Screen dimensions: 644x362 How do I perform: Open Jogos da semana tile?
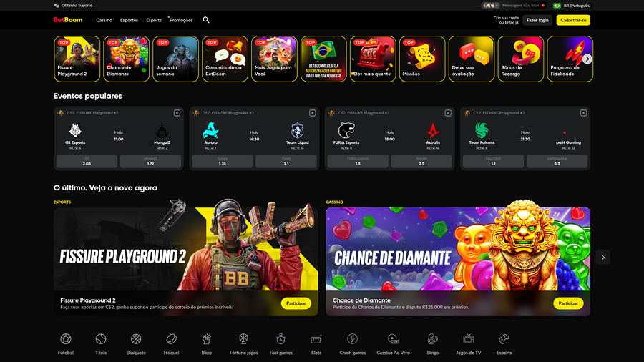point(175,59)
